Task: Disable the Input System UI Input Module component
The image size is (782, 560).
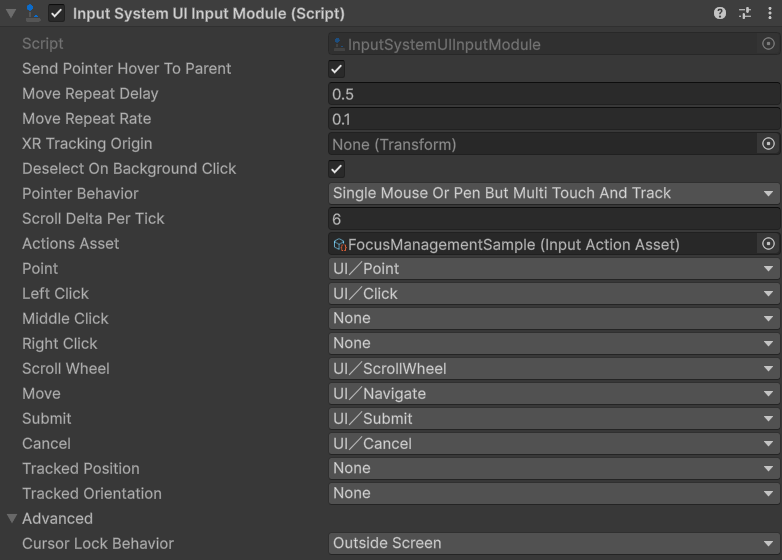Action: point(56,13)
